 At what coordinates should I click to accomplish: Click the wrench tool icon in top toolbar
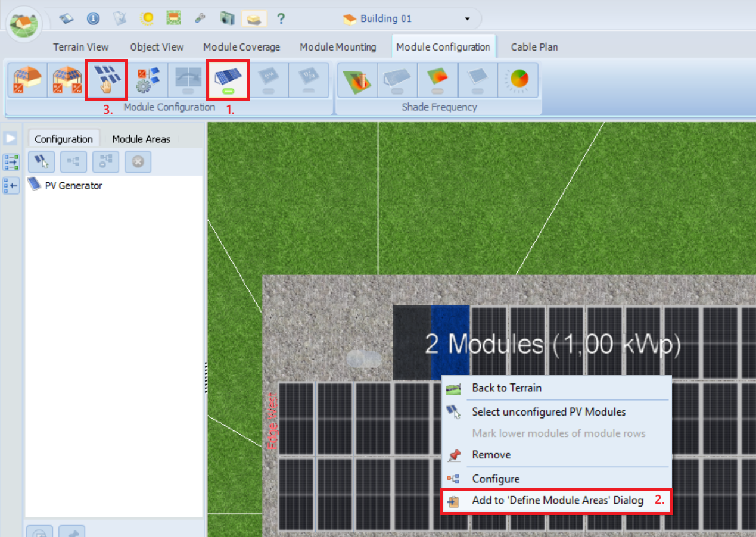[200, 18]
